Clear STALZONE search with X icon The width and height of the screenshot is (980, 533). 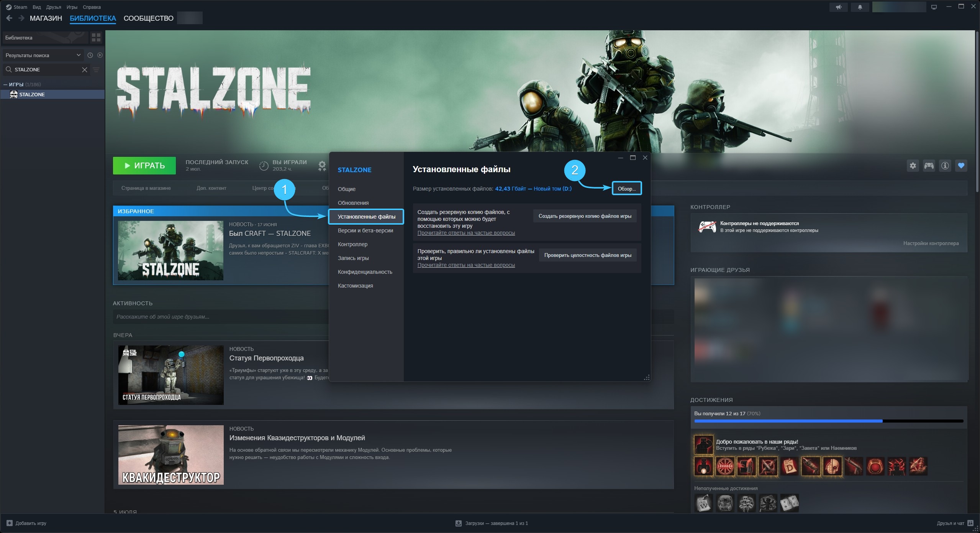[85, 70]
